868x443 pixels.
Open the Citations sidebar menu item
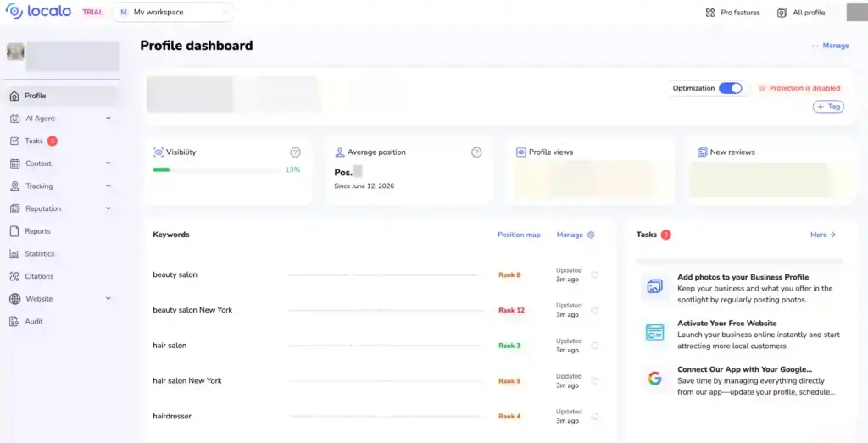tap(63, 276)
